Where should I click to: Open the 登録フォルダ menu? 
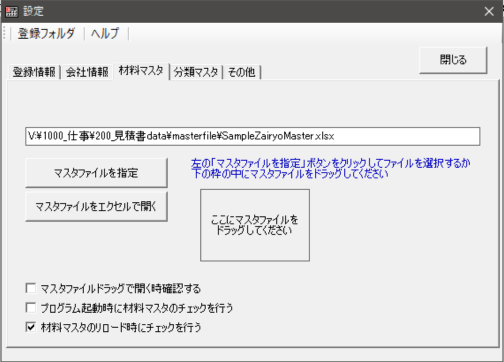pos(46,33)
